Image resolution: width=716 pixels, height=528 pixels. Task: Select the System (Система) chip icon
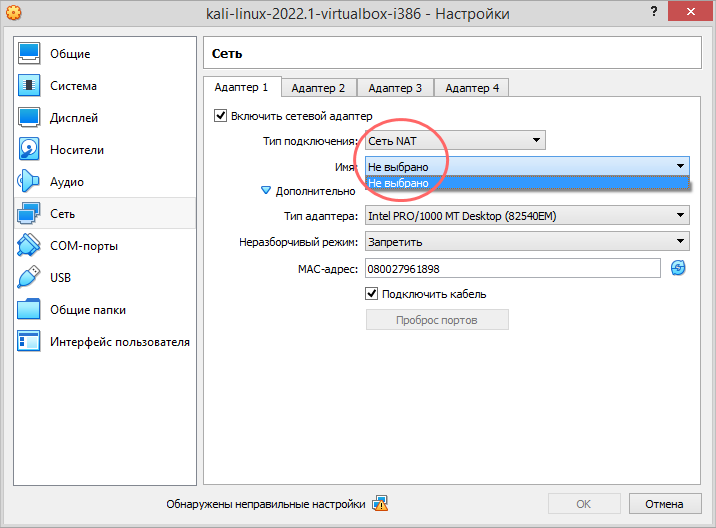[x=29, y=85]
